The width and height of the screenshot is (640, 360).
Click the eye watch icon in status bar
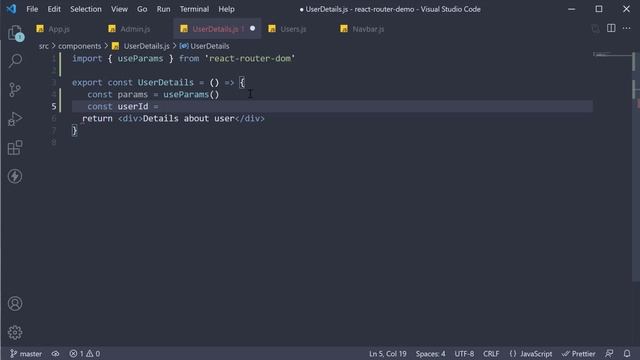click(56, 353)
